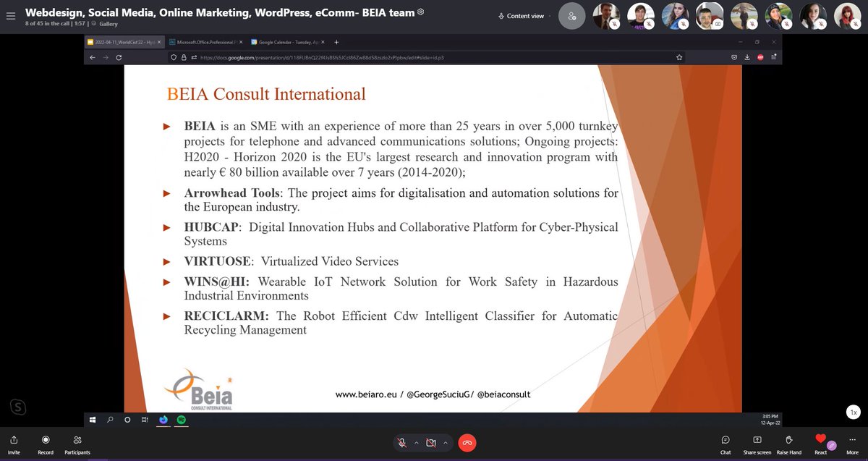
Task: Click the back arrow in the shared browser
Action: (92, 57)
